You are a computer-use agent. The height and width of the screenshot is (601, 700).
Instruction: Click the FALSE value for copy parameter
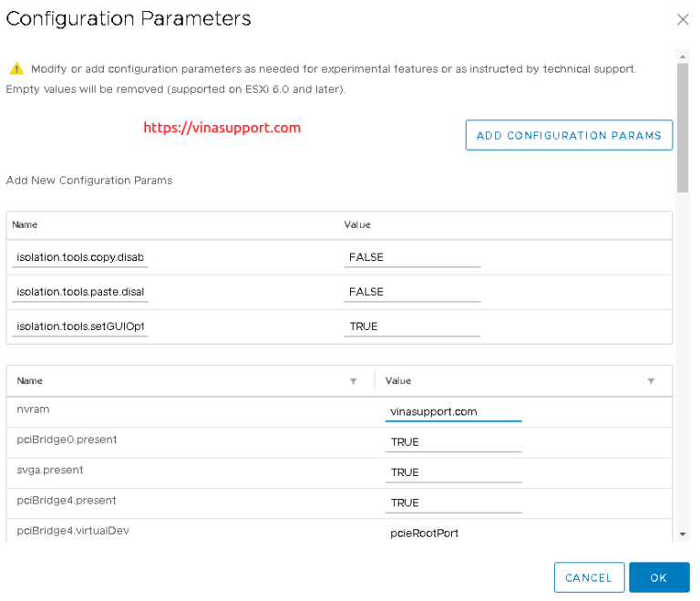tap(411, 257)
